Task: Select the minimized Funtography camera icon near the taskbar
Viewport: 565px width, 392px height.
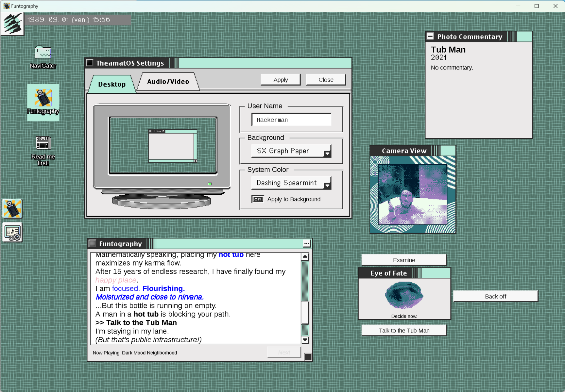Action: click(x=12, y=208)
